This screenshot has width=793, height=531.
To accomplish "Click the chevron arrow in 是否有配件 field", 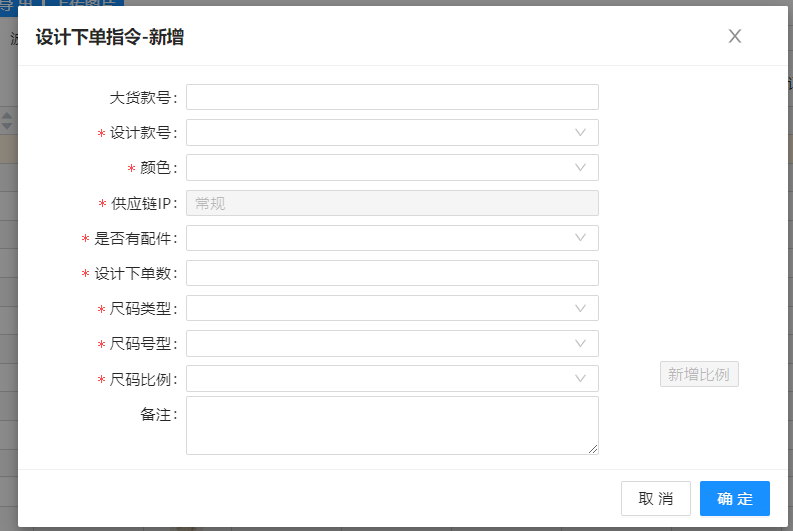I will 580,238.
